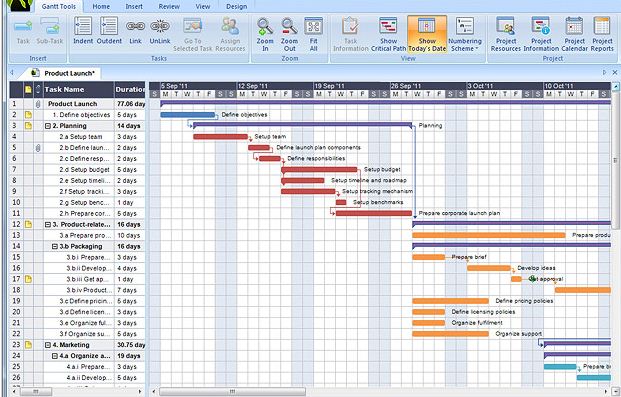Zoom In on the Gantt chart
621x397 pixels.
(265, 26)
